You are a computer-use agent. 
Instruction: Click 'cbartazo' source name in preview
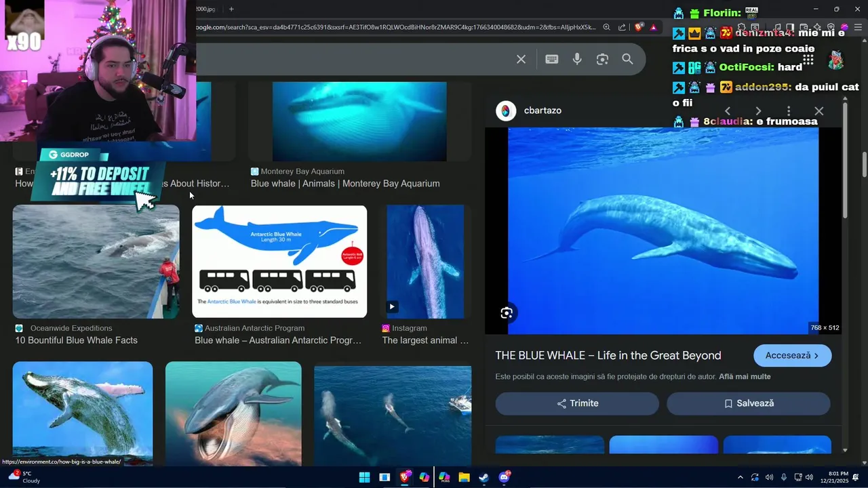tap(542, 110)
